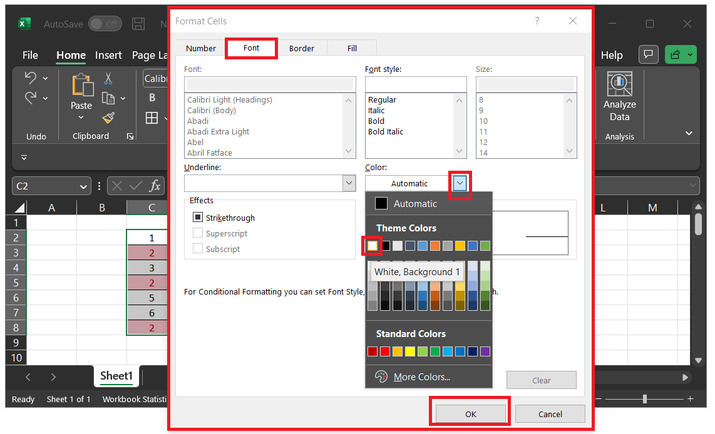Click the Quick Access Toolbar customize arrow
The image size is (715, 434).
coord(24,157)
